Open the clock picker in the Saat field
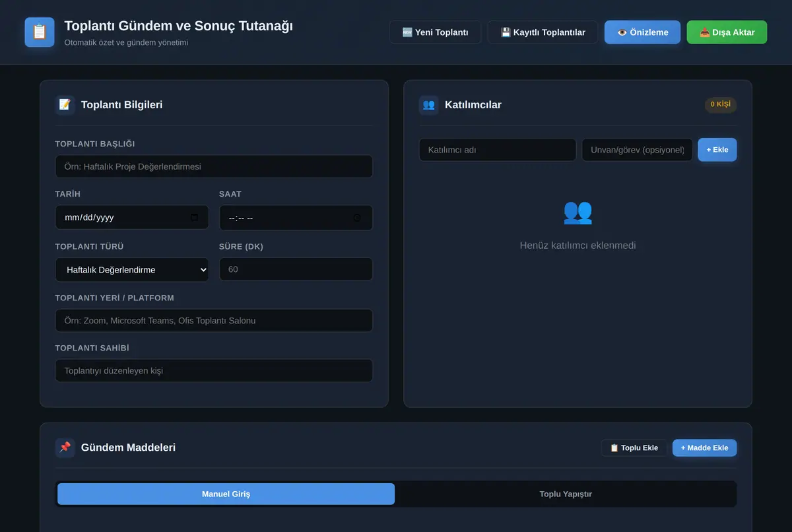Screen dimensions: 792x532 point(357,218)
